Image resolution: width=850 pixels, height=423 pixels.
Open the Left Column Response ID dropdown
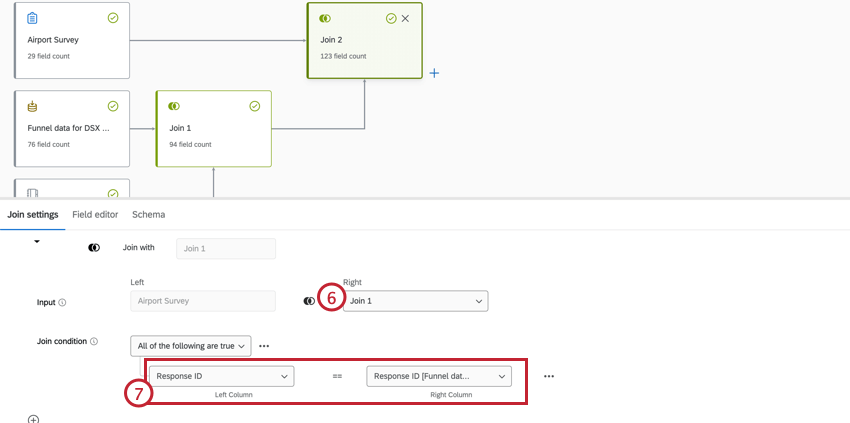[221, 376]
